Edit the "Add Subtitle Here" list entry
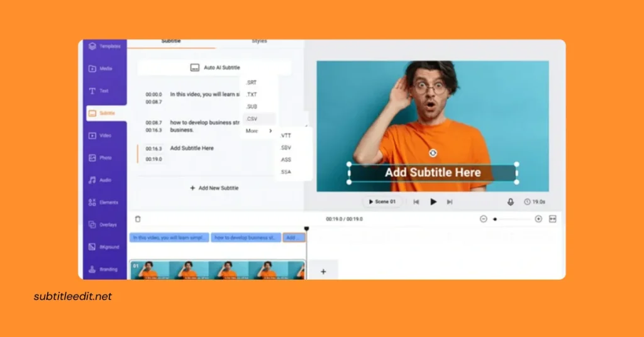This screenshot has height=337, width=644. click(192, 148)
